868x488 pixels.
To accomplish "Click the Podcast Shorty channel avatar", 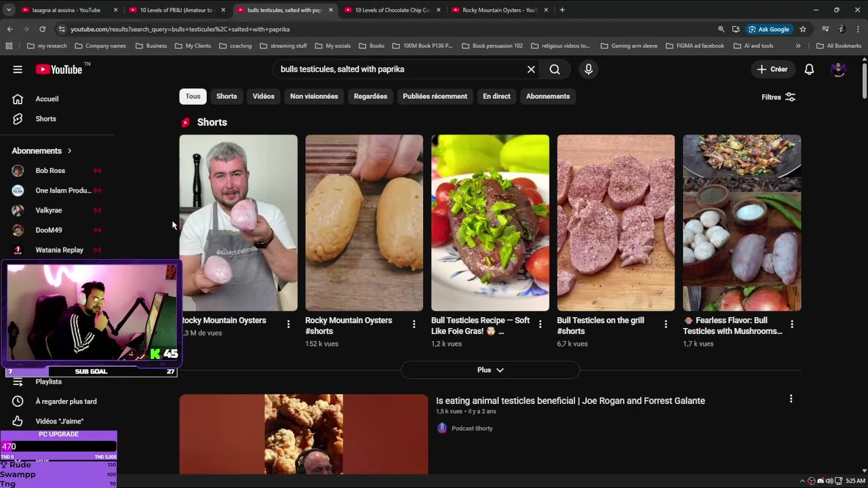I will click(442, 428).
